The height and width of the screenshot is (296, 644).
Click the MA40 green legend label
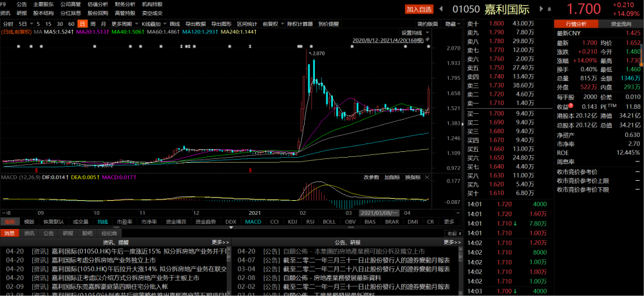(127, 32)
